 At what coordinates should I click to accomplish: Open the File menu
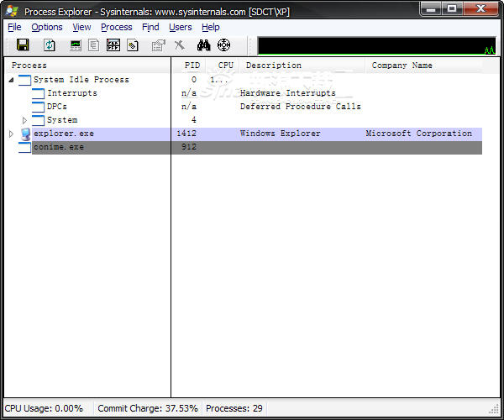click(14, 28)
